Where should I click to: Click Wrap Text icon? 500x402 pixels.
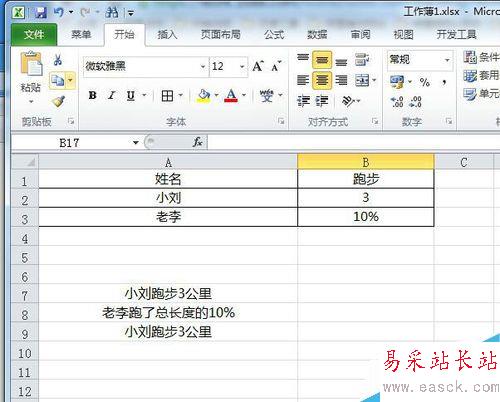[362, 59]
